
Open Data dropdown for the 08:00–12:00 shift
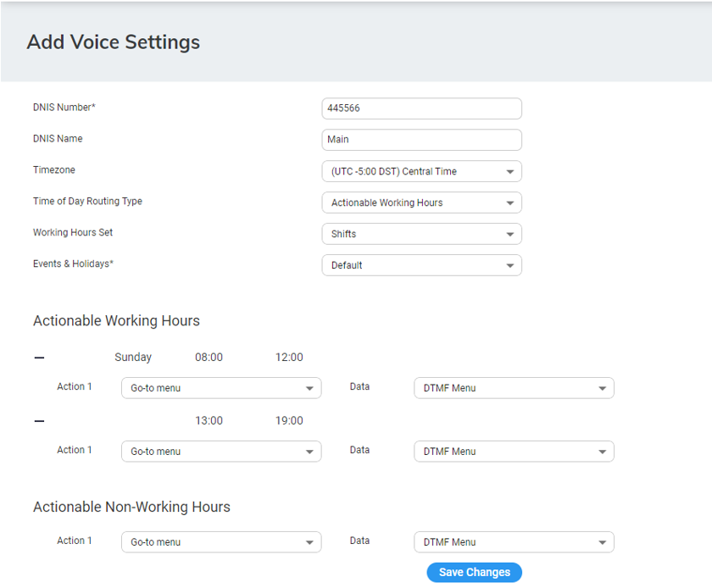point(514,388)
